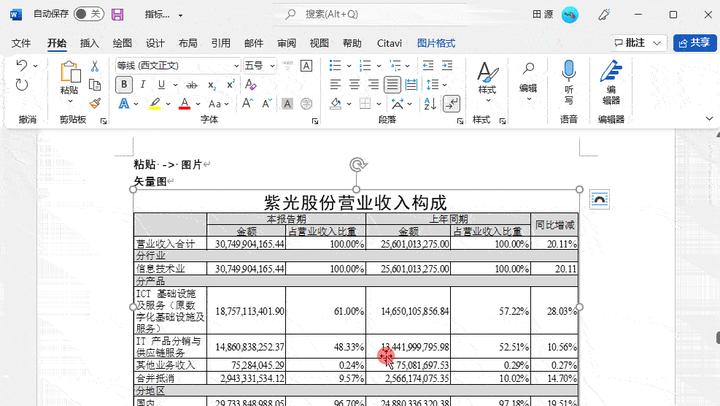Open the user account avatar
This screenshot has height=406, width=720.
(x=570, y=15)
